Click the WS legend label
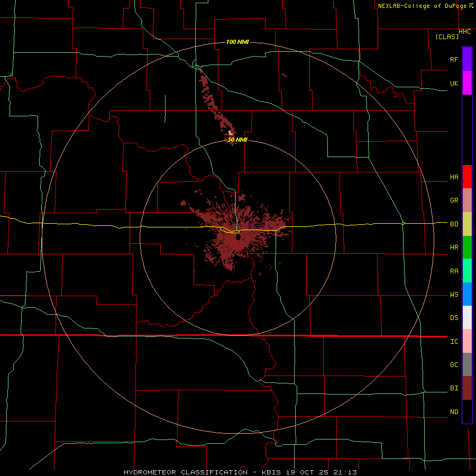The image size is (476, 476). coord(454,295)
